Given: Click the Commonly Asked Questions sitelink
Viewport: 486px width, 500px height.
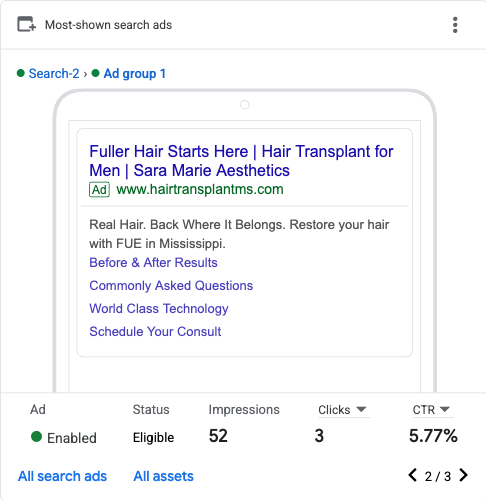Looking at the screenshot, I should click(171, 286).
